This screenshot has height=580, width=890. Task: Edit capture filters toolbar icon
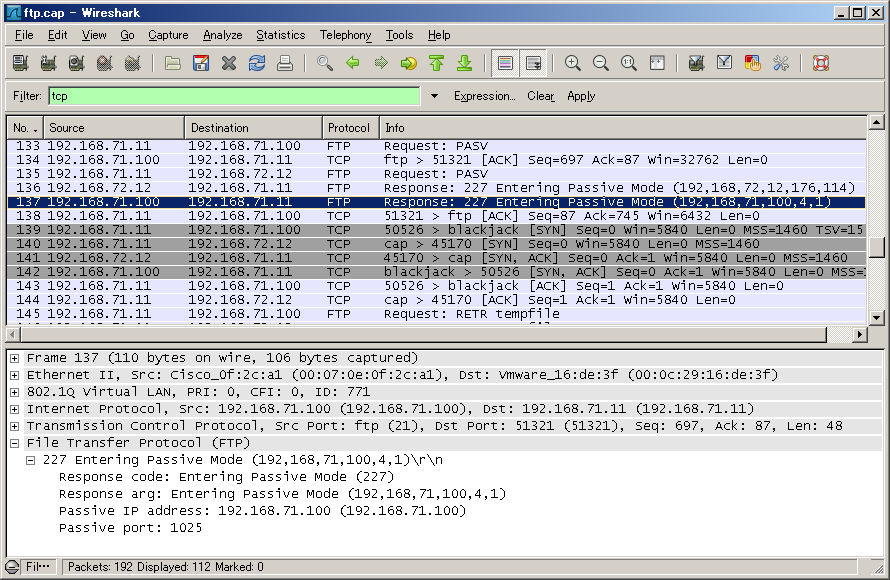click(x=696, y=63)
